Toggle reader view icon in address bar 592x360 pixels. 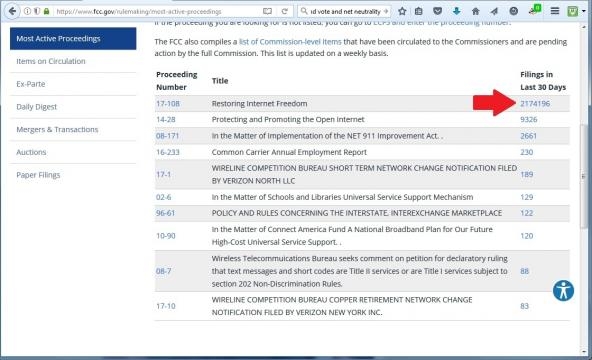point(267,11)
